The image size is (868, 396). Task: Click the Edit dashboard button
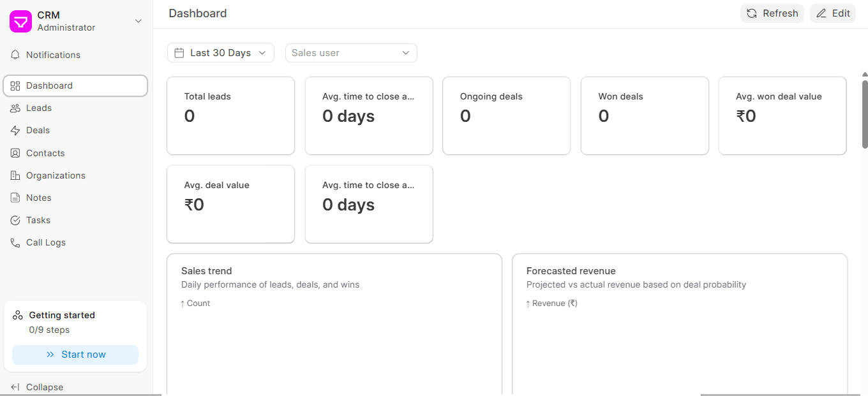[x=833, y=13]
